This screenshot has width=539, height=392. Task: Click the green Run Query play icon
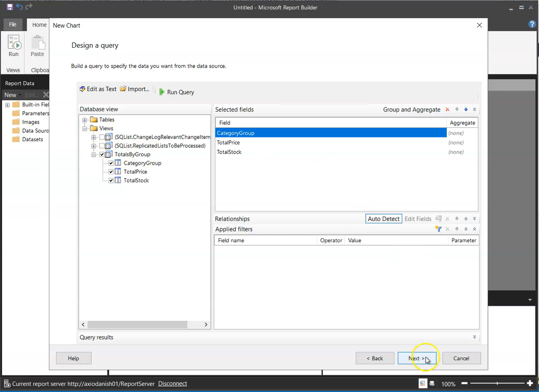point(162,92)
